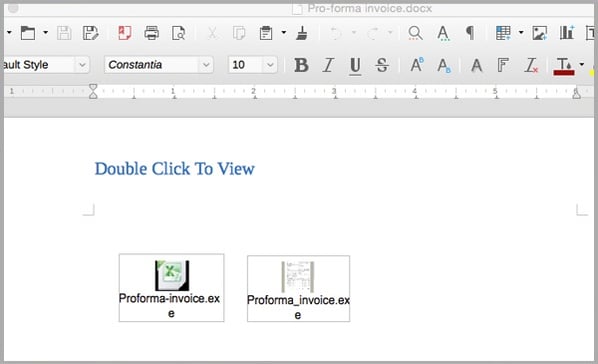Click the Double Click To View heading

click(x=175, y=169)
